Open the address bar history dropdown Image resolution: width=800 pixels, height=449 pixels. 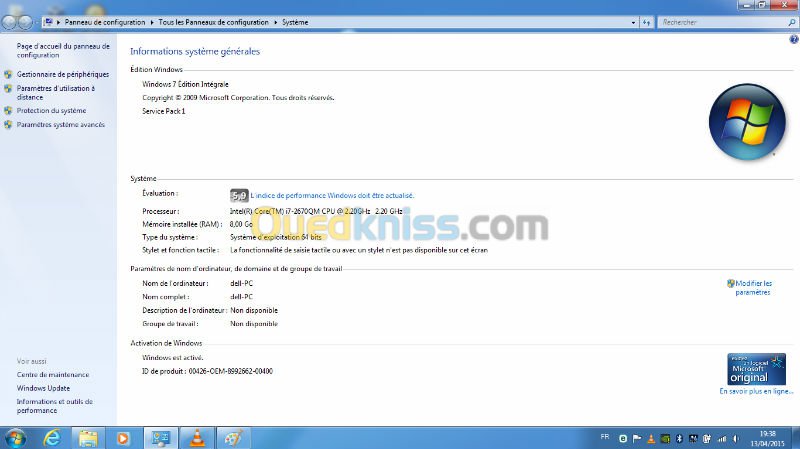(633, 22)
